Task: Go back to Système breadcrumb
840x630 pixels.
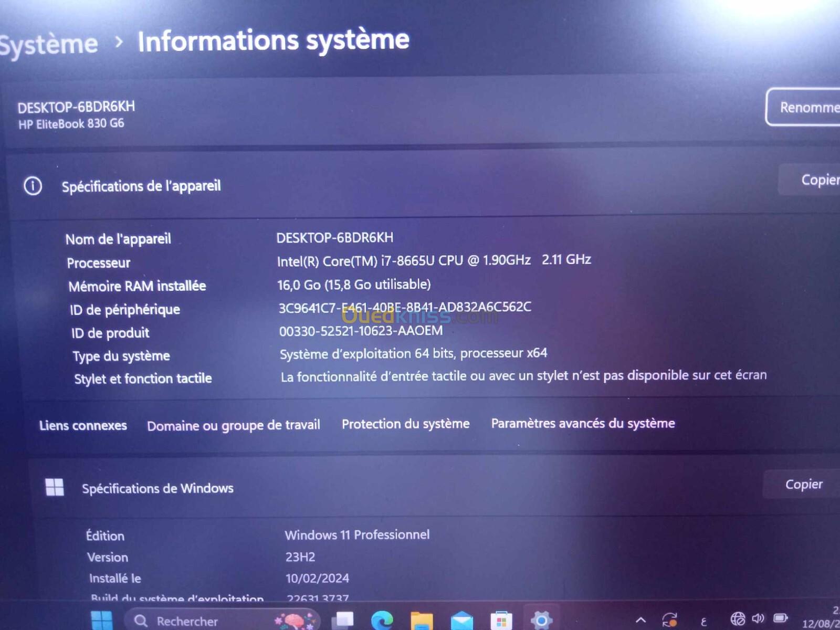Action: click(49, 45)
